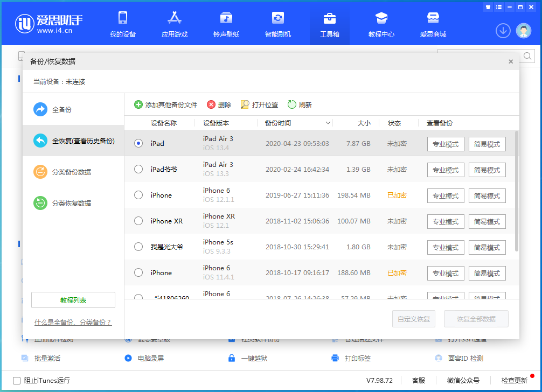Open the My Device phone icon
This screenshot has height=392, width=542.
pyautogui.click(x=123, y=18)
